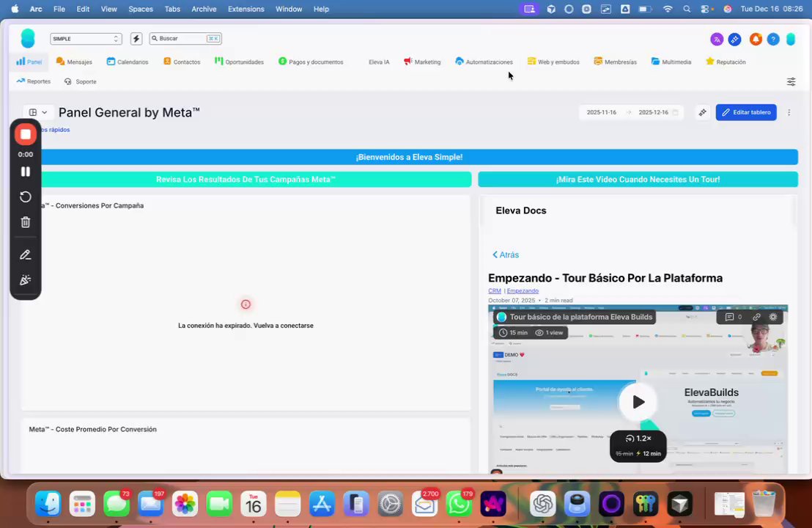
Task: Open macOS Control Center in menu bar
Action: tap(705, 9)
